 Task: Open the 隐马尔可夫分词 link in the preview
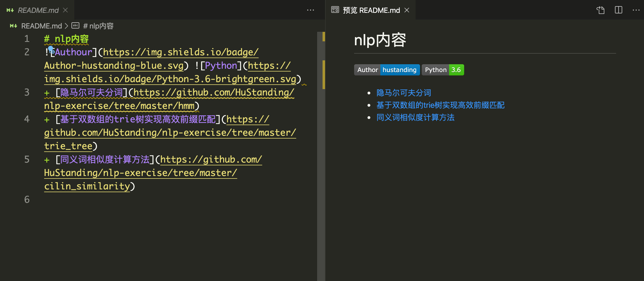[x=404, y=93]
